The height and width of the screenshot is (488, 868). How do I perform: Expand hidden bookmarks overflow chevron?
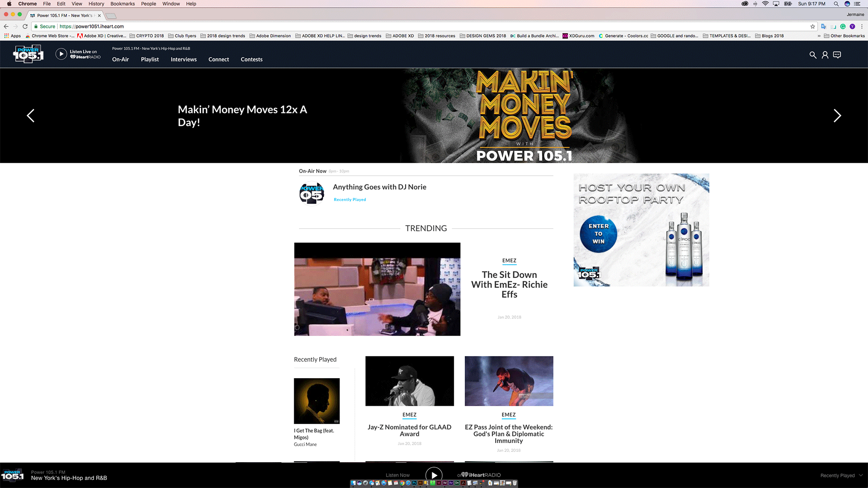[x=819, y=36]
